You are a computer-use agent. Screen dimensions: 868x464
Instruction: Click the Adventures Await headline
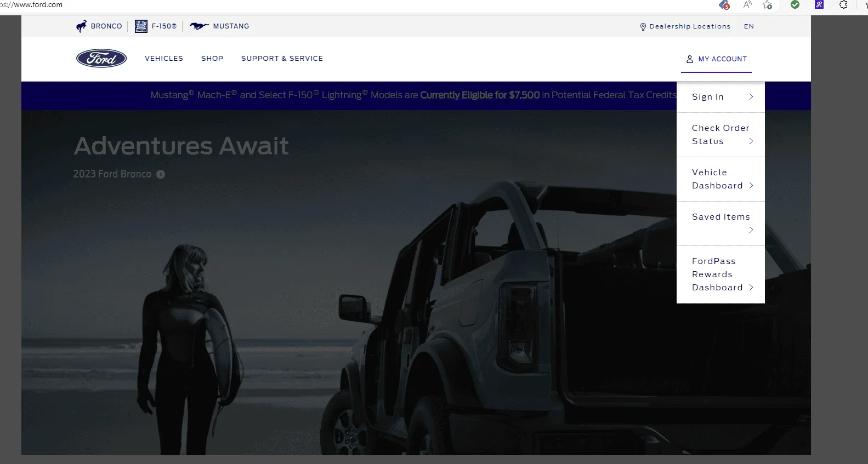click(181, 146)
